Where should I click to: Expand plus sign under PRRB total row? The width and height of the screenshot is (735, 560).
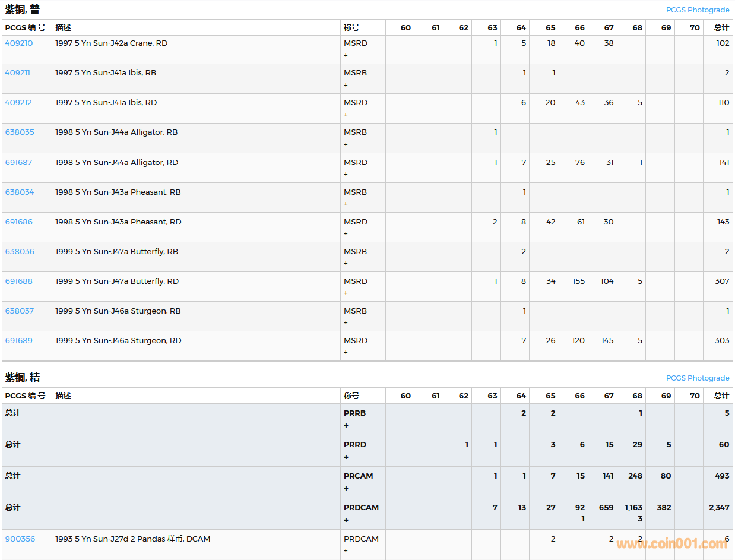point(346,426)
